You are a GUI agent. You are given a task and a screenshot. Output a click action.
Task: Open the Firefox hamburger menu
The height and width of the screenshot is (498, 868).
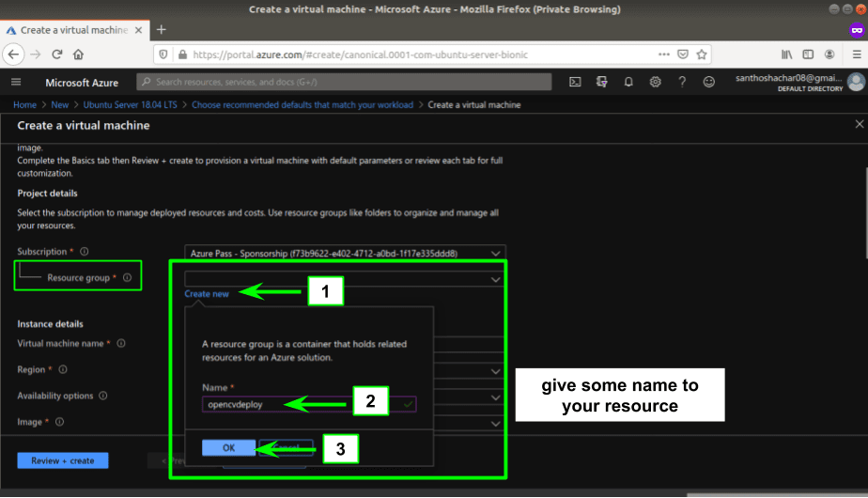(x=857, y=54)
